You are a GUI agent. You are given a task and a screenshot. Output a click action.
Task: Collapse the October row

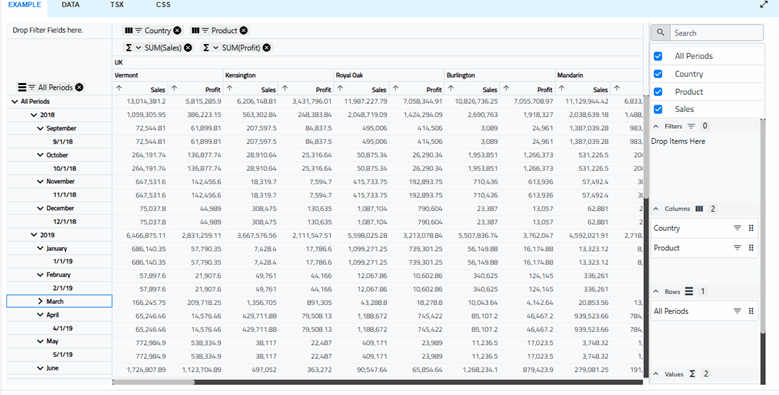[40, 155]
